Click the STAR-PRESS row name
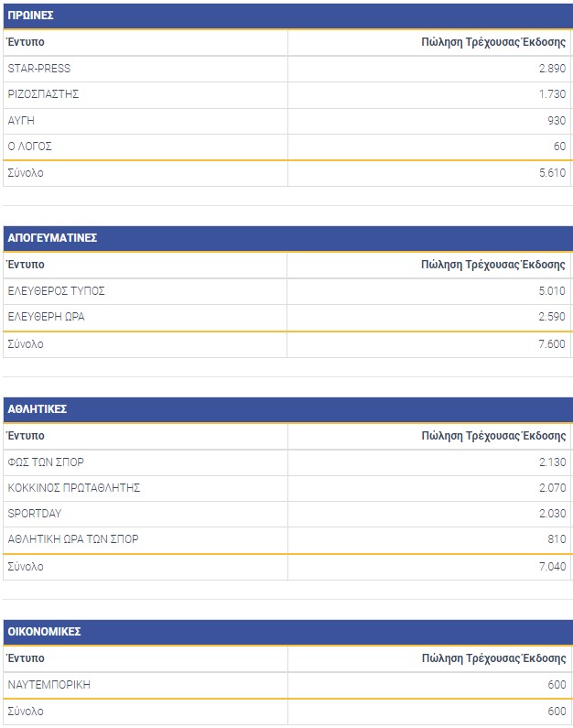The height and width of the screenshot is (728, 573). pyautogui.click(x=38, y=69)
